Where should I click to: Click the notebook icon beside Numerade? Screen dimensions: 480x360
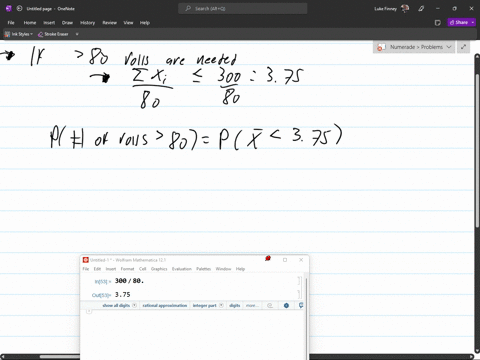point(381,47)
